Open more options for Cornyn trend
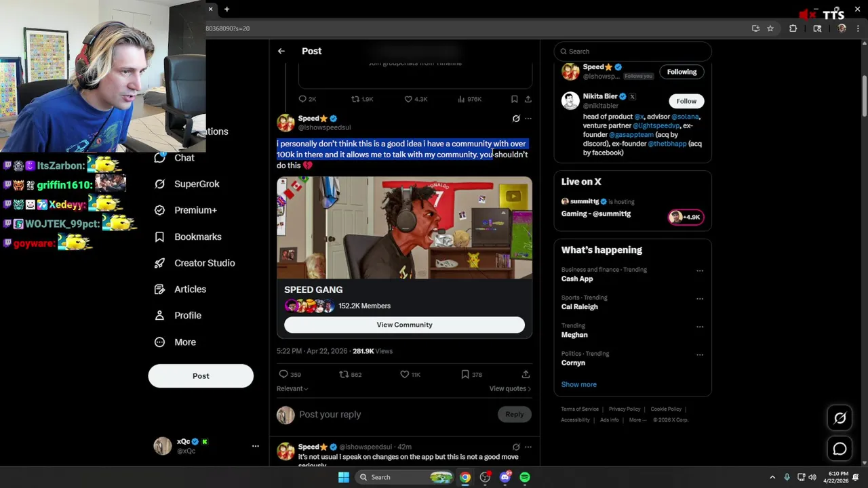 (700, 354)
